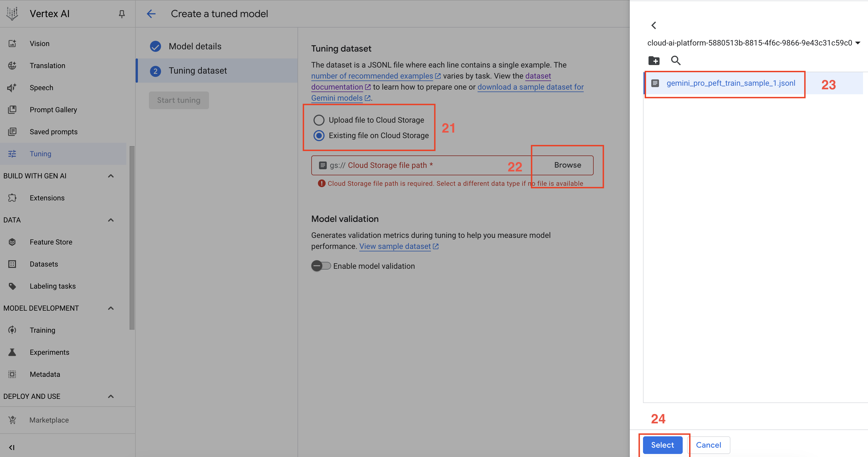Create a new folder in bucket
The height and width of the screenshot is (457, 868).
pyautogui.click(x=654, y=61)
